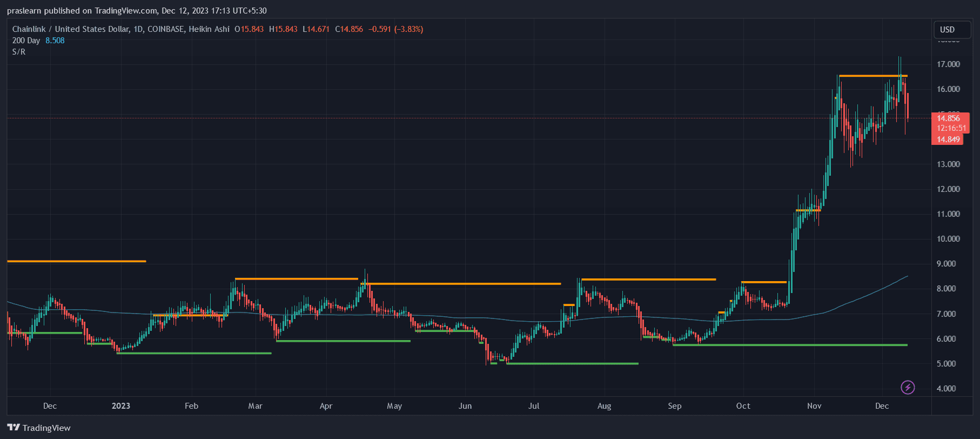Click the purple lightning bolt icon

tap(908, 387)
